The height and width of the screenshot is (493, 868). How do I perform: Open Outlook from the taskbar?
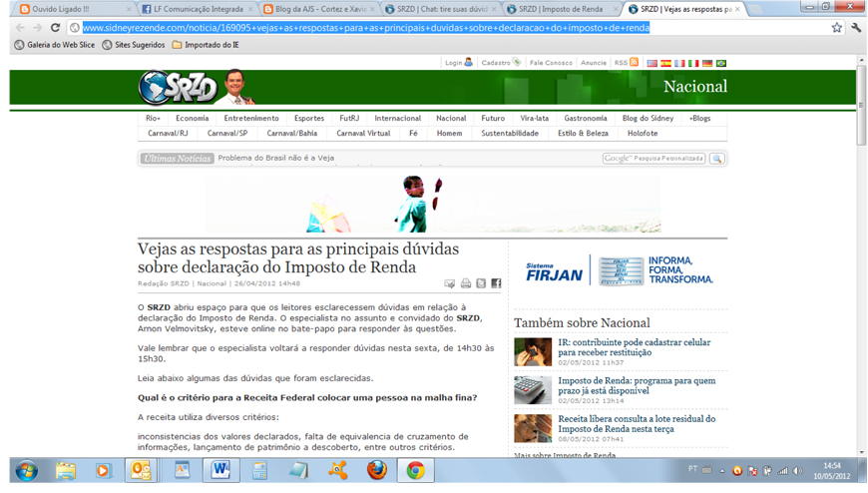click(x=141, y=471)
